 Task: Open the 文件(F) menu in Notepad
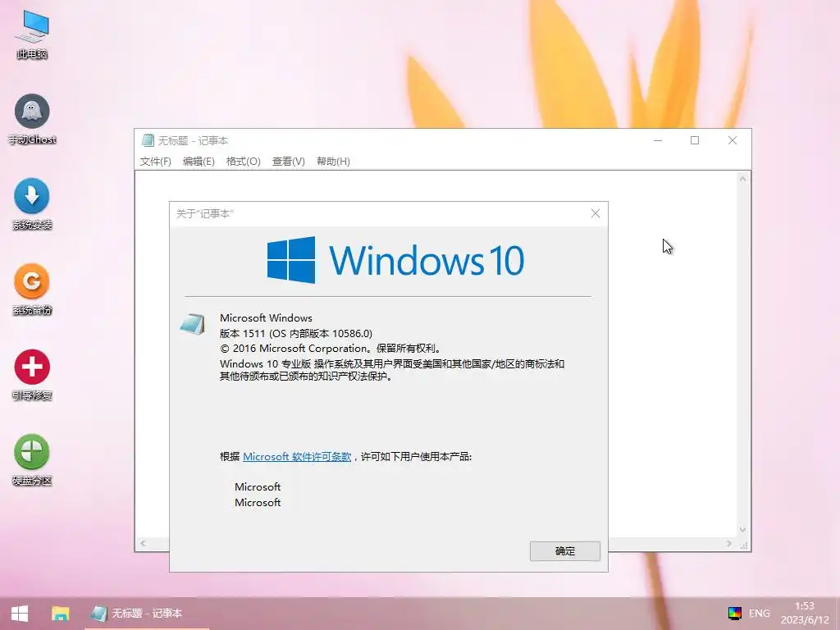tap(155, 162)
